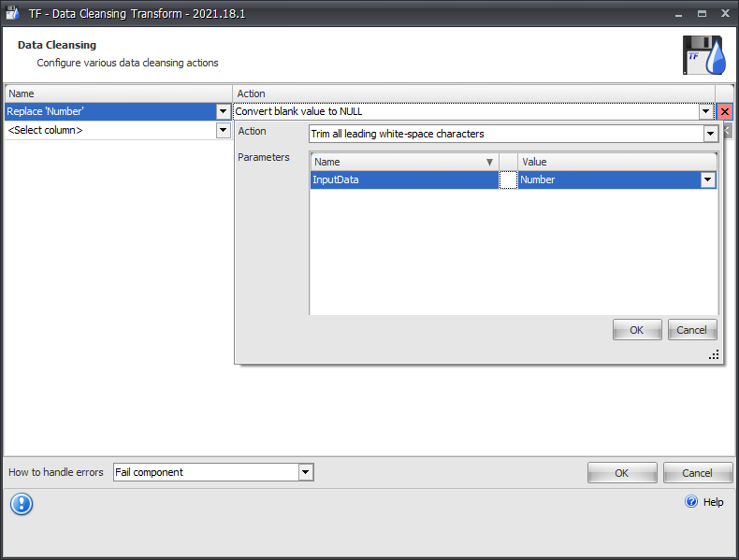
Task: Click the blue exclamation info icon
Action: point(22,504)
